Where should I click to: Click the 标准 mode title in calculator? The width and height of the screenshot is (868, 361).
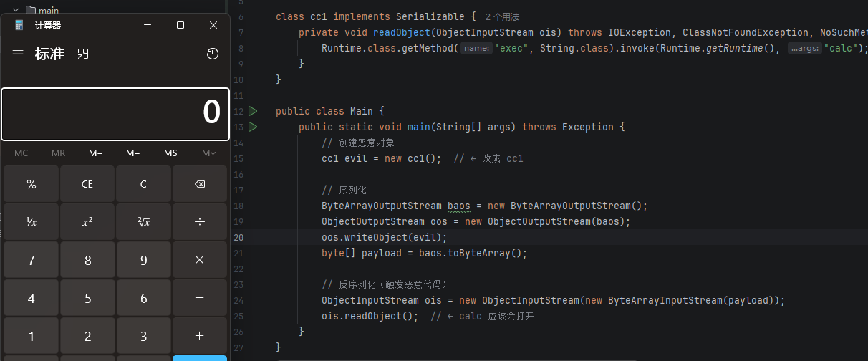point(49,54)
